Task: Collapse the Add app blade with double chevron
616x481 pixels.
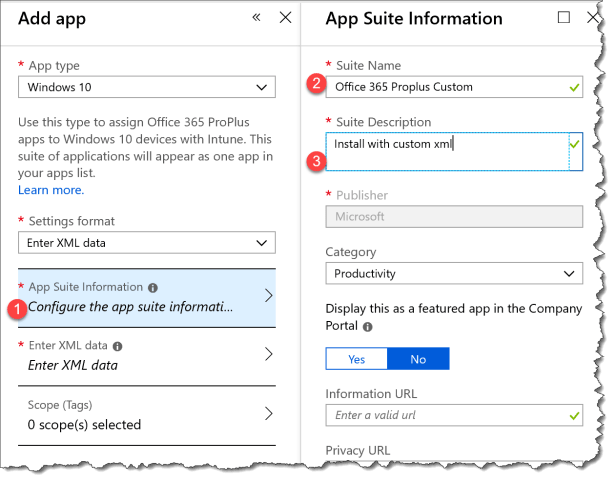Action: (x=257, y=17)
